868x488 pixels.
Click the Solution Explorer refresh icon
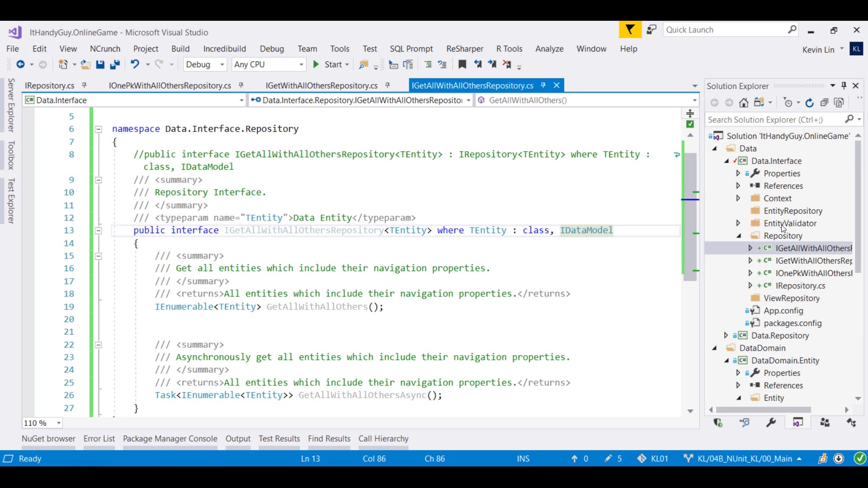809,103
